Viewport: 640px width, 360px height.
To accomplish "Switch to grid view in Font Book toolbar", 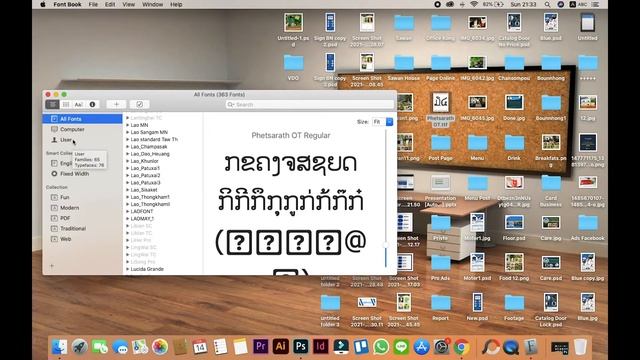I will tap(66, 104).
